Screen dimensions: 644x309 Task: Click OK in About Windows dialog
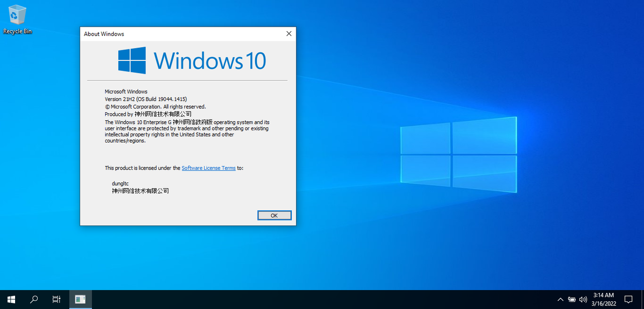click(274, 215)
